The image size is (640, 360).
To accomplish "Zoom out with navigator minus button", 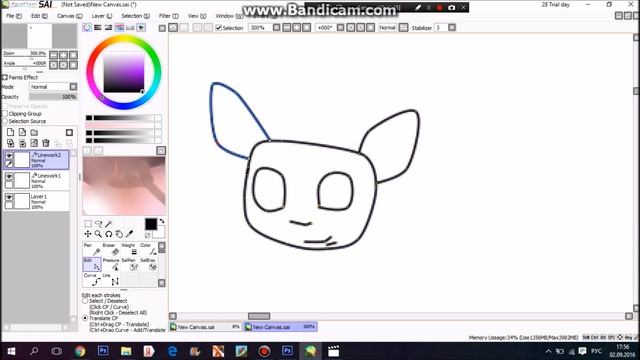I will [53, 55].
